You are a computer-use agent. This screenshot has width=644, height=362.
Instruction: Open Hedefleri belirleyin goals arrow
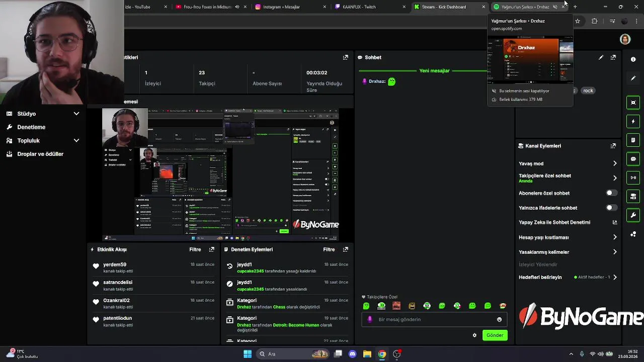[615, 277]
